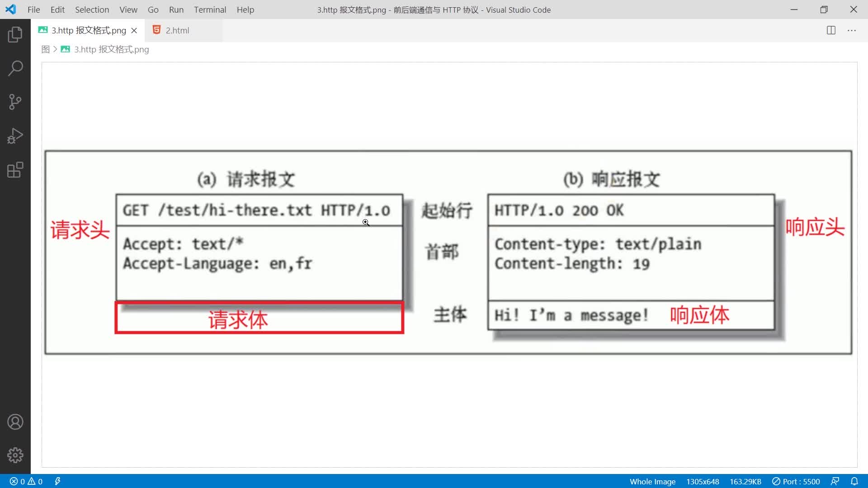The image size is (868, 488).
Task: Split the editor to the right
Action: (831, 30)
